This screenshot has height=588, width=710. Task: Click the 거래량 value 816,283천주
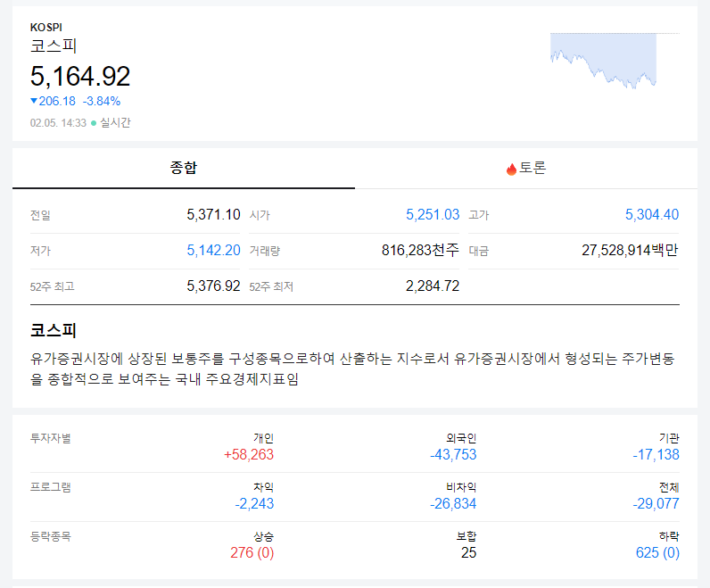(420, 250)
